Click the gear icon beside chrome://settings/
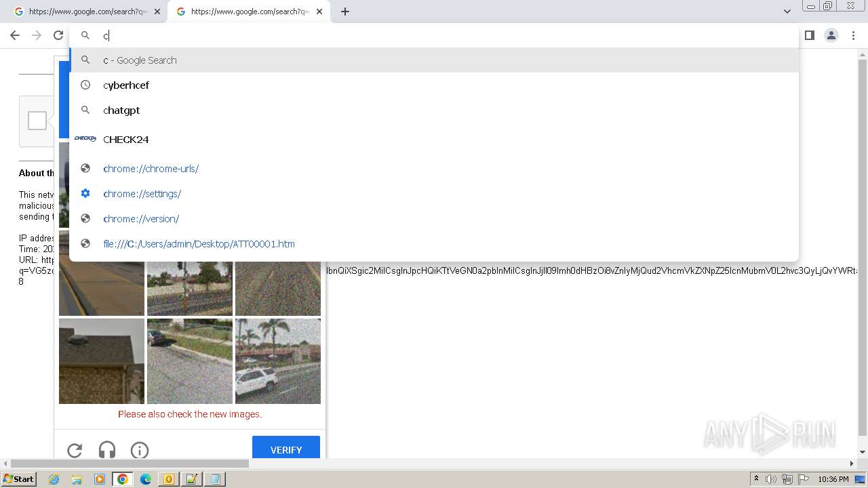The image size is (868, 488). coord(85,193)
